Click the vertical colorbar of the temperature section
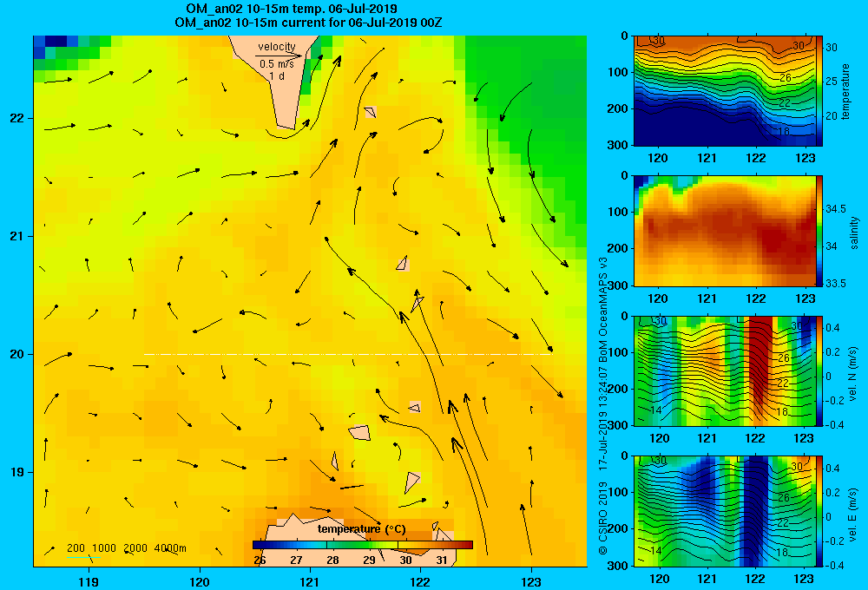This screenshot has width=868, height=590. tap(819, 91)
